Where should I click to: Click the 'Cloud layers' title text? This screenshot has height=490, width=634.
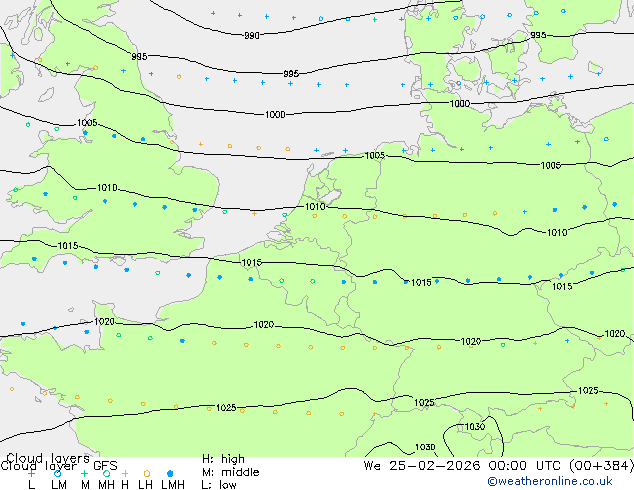tap(48, 458)
